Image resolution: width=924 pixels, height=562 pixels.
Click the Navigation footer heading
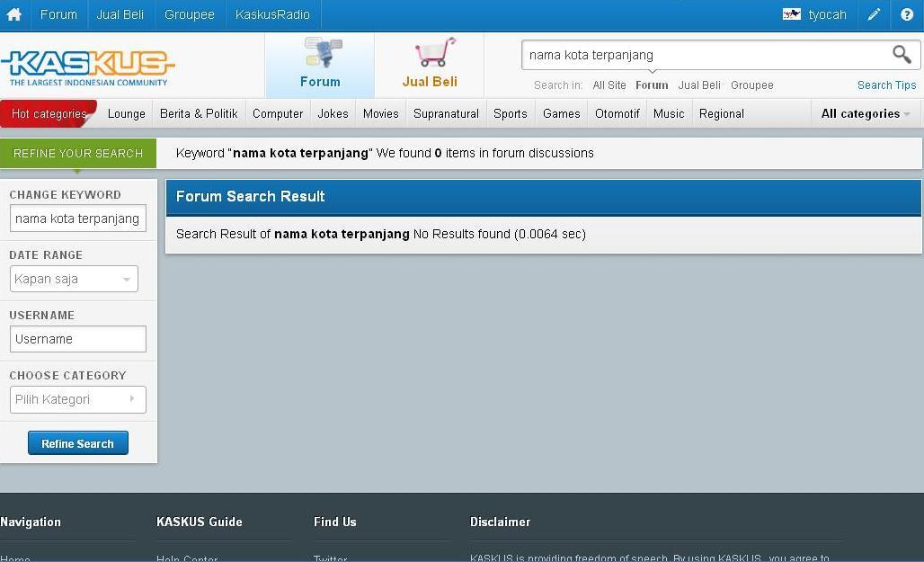(x=31, y=522)
